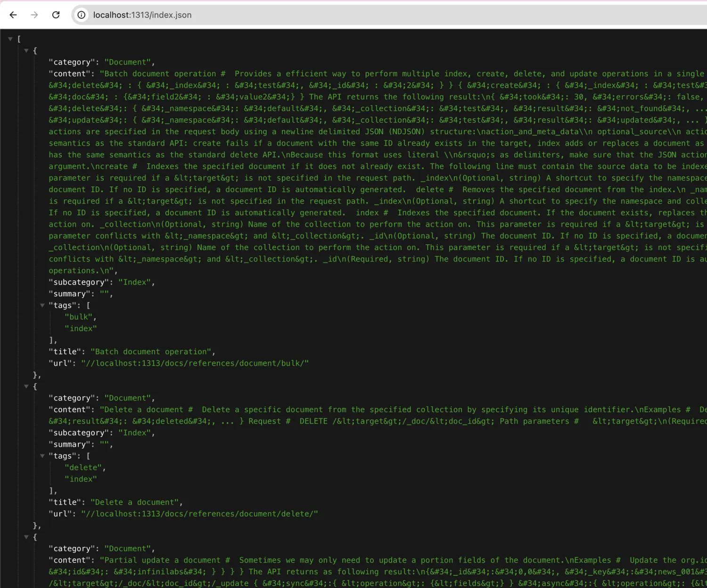Go forward using the browser forward arrow
Viewport: 707px width, 588px height.
point(34,15)
